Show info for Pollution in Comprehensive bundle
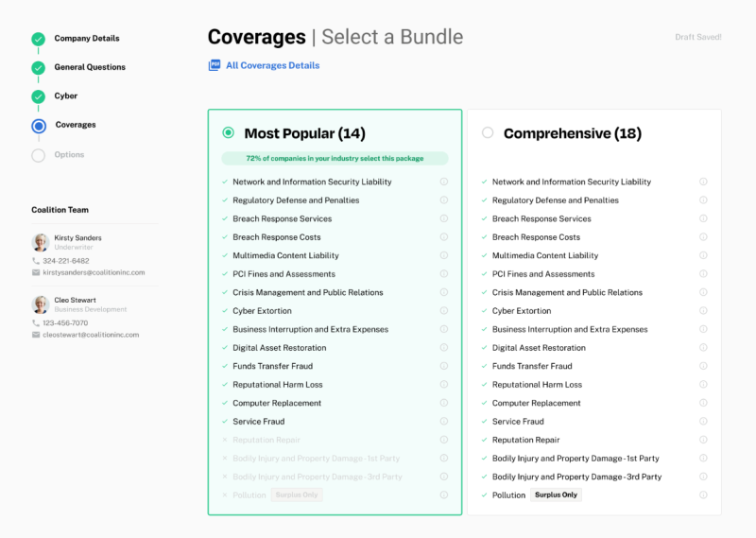 (x=703, y=495)
